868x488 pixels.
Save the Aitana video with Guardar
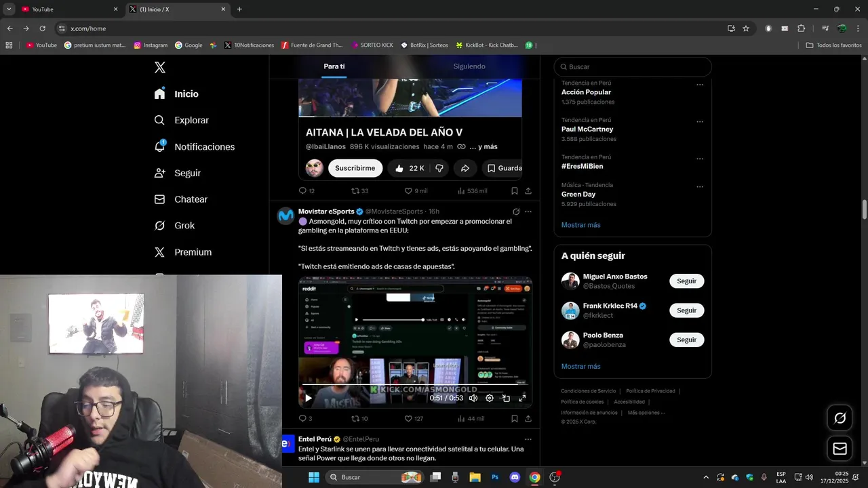pos(504,168)
